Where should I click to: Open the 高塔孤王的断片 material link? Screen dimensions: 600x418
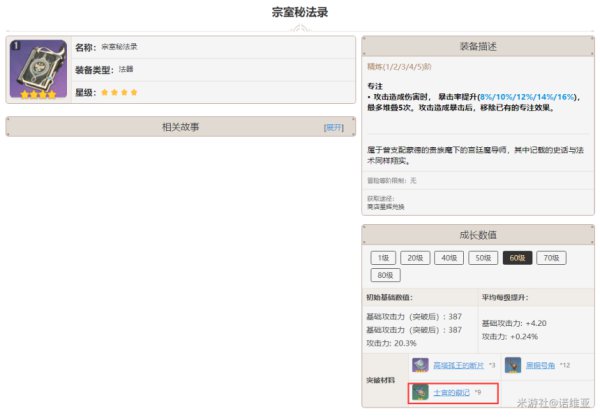coord(461,366)
